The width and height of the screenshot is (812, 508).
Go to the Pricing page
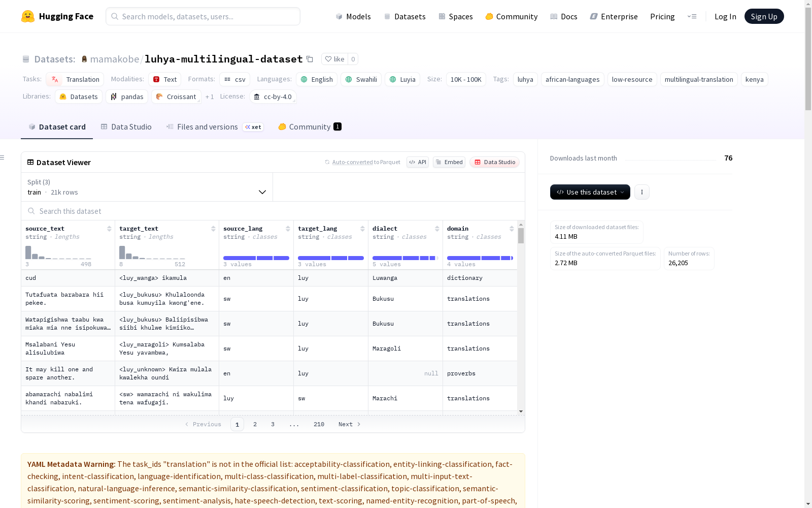pos(662,16)
